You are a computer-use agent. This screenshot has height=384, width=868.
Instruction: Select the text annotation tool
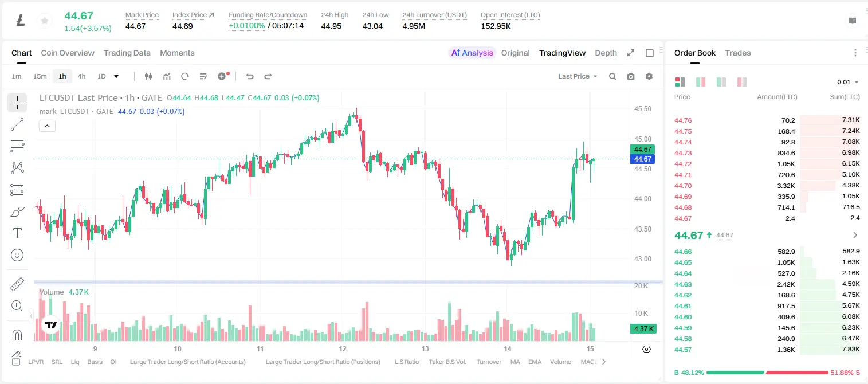tap(17, 233)
